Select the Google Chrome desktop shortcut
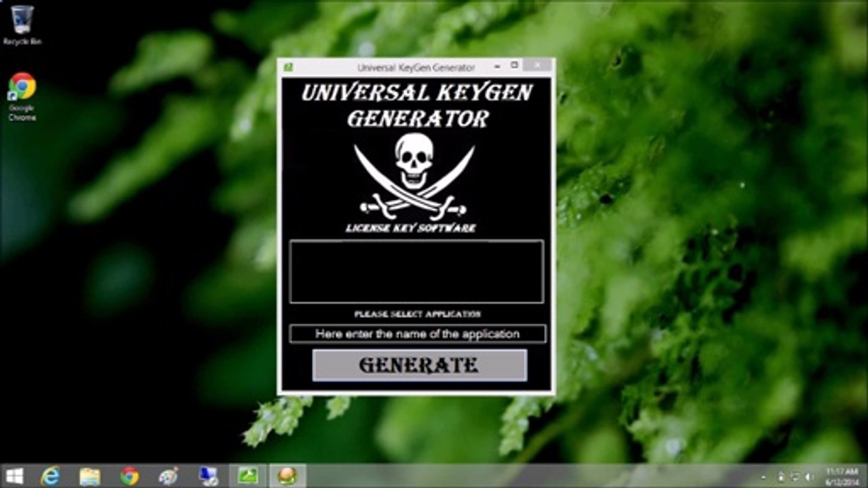868x488 pixels. pos(22,96)
